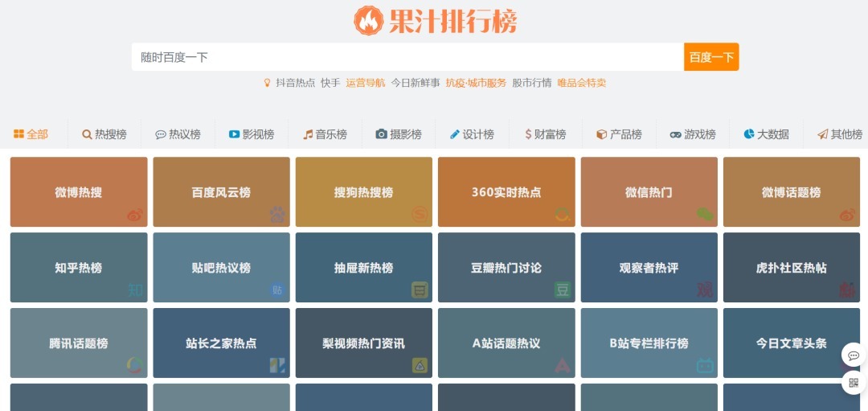Open the 知乎热榜 card
Screen dimensions: 868x411
click(x=79, y=268)
